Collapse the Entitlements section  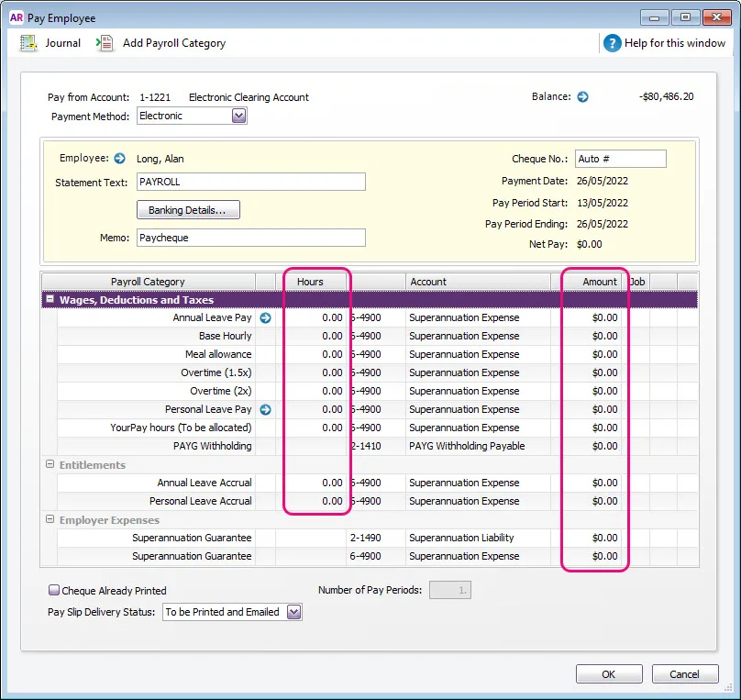click(x=50, y=465)
